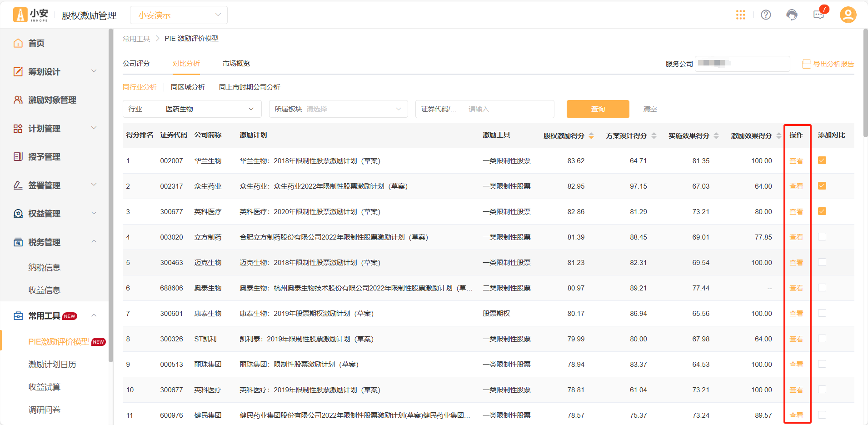Click 查看 for 康泰生物 row
Image resolution: width=868 pixels, height=425 pixels.
click(796, 314)
